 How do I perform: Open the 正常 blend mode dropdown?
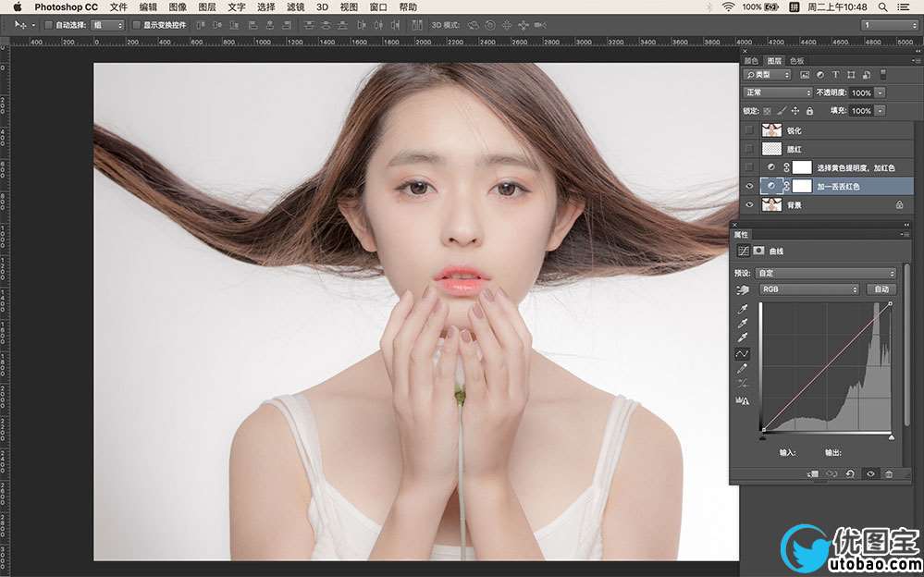pos(777,92)
